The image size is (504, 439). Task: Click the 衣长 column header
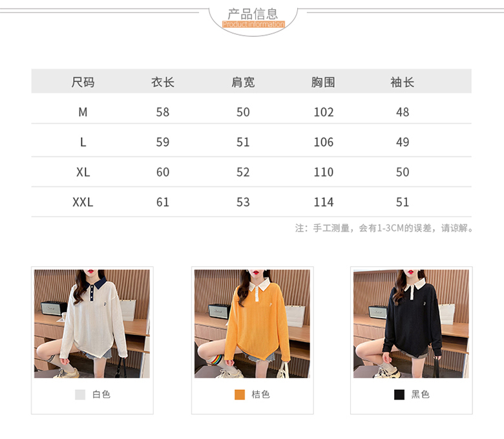(x=163, y=82)
